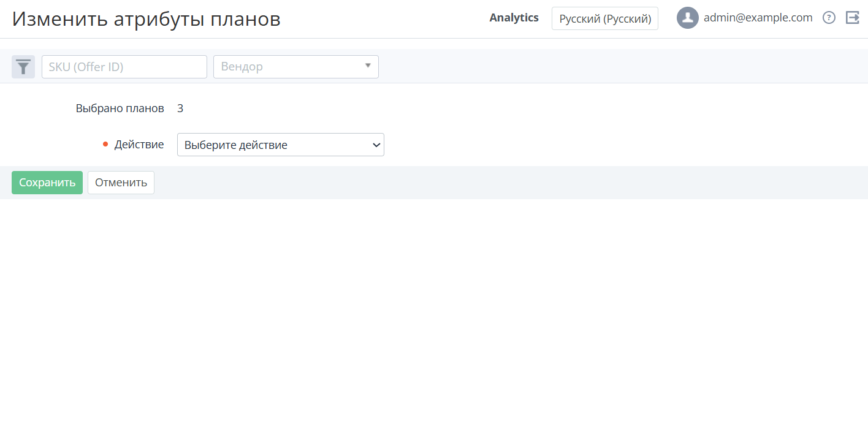Click the Действие field label
Image resolution: width=868 pixels, height=429 pixels.
(x=139, y=145)
